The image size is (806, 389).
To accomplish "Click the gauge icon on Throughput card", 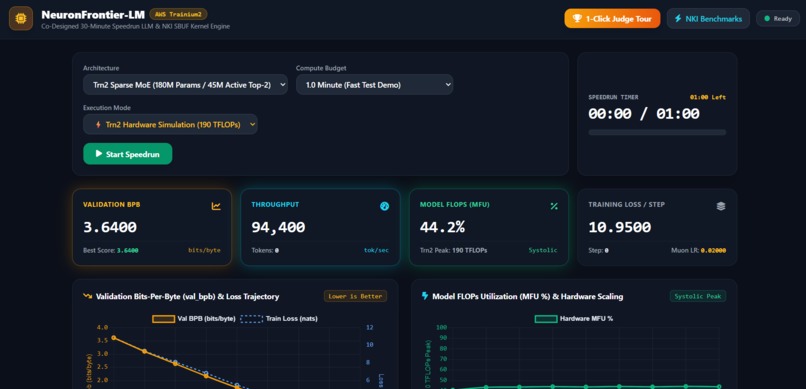I will [384, 206].
